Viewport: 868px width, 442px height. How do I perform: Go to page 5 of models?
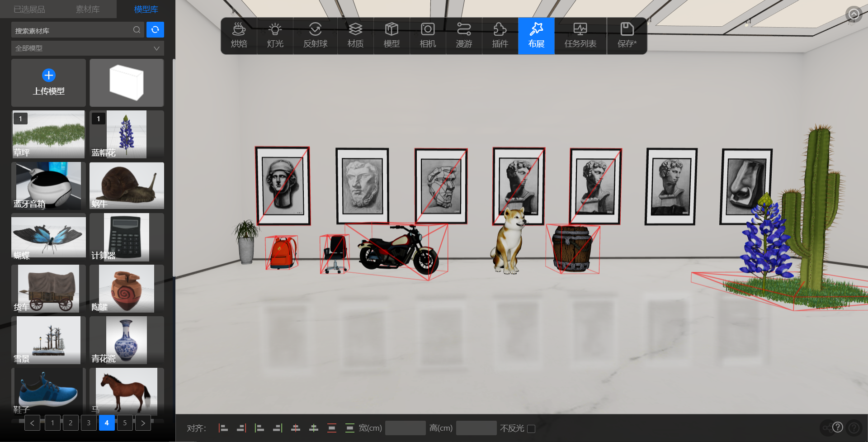[x=125, y=423]
